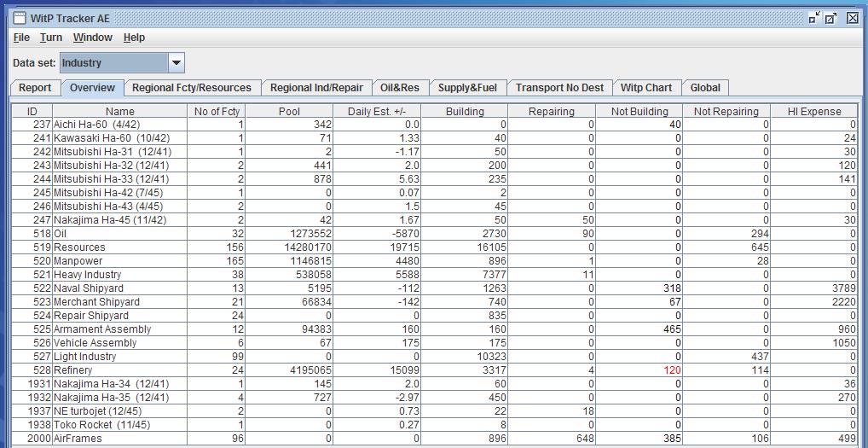Click the Nakajima Ha-34 (12/41) name cell
The image size is (868, 448).
pos(120,384)
